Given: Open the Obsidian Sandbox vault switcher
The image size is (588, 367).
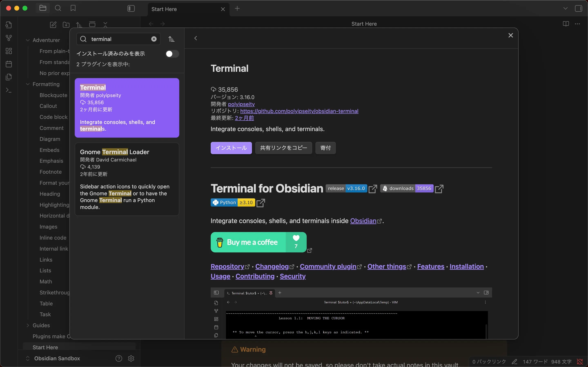Looking at the screenshot, I should 57,358.
